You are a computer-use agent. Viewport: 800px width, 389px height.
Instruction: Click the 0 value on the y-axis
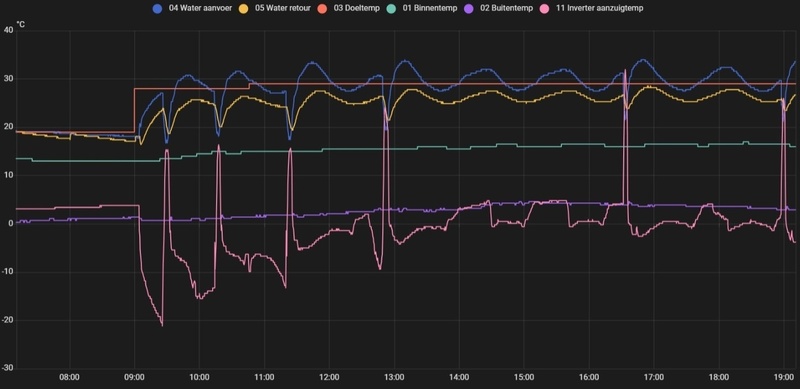10,224
